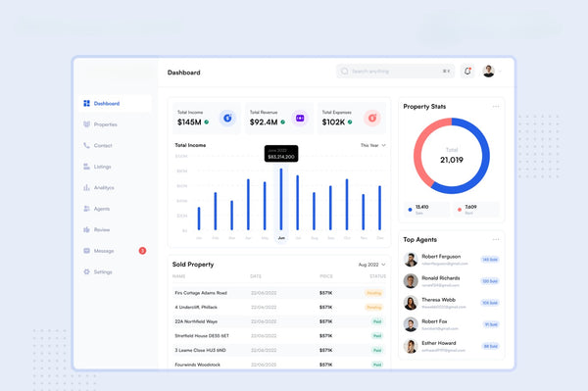Viewport: 588px width, 391px height.
Task: Click the PRICE column header
Action: tap(326, 276)
